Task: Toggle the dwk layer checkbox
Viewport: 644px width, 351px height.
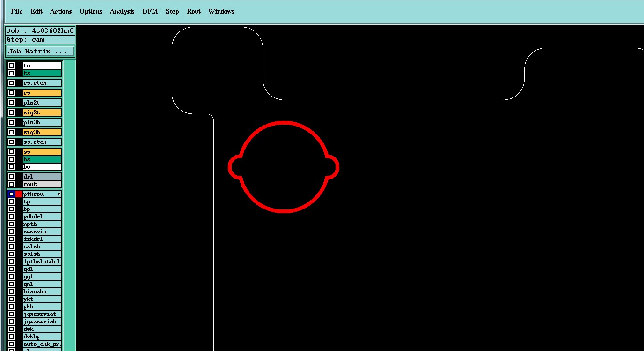Action: pos(11,329)
